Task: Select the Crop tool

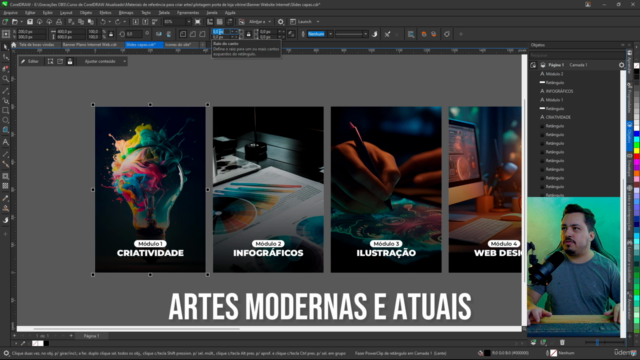Action: [5, 68]
